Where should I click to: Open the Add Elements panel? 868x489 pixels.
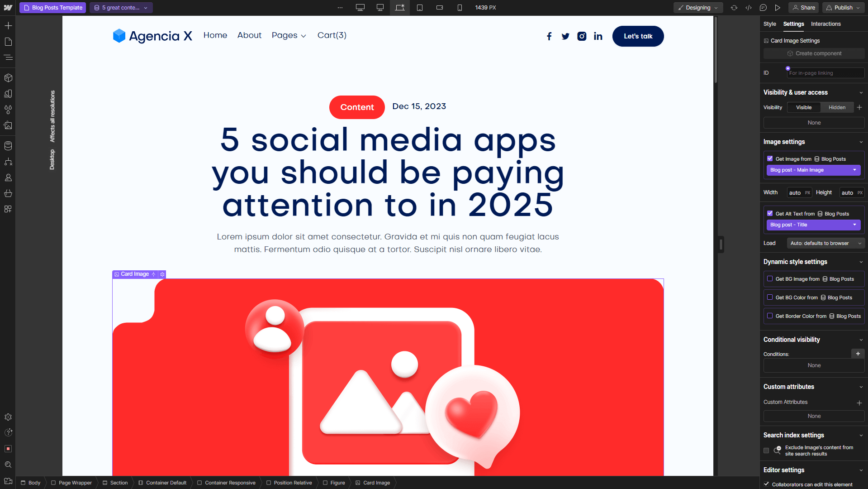(8, 25)
